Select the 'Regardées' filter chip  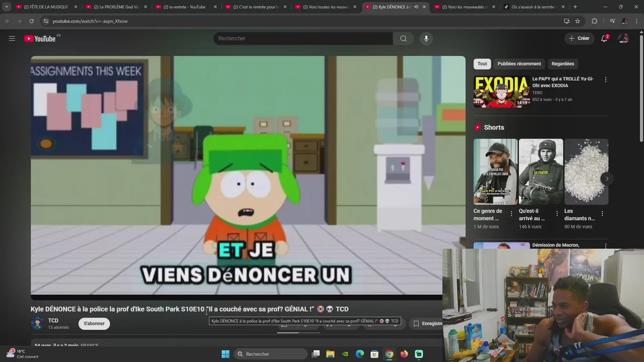[562, 64]
